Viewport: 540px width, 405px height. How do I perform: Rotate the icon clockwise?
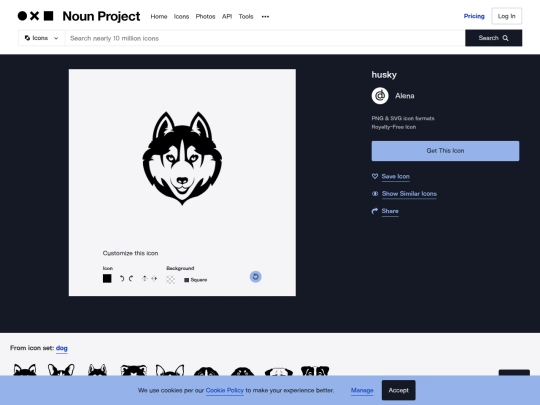pyautogui.click(x=131, y=279)
